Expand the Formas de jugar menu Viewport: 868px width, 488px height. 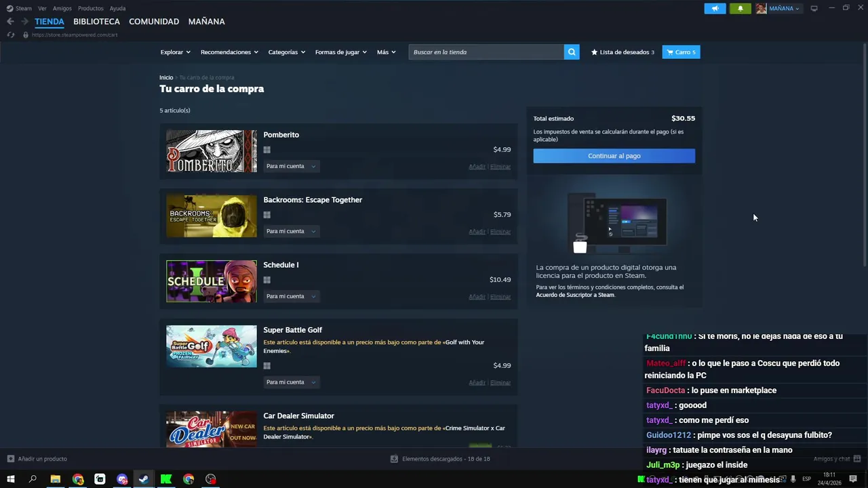(x=340, y=52)
